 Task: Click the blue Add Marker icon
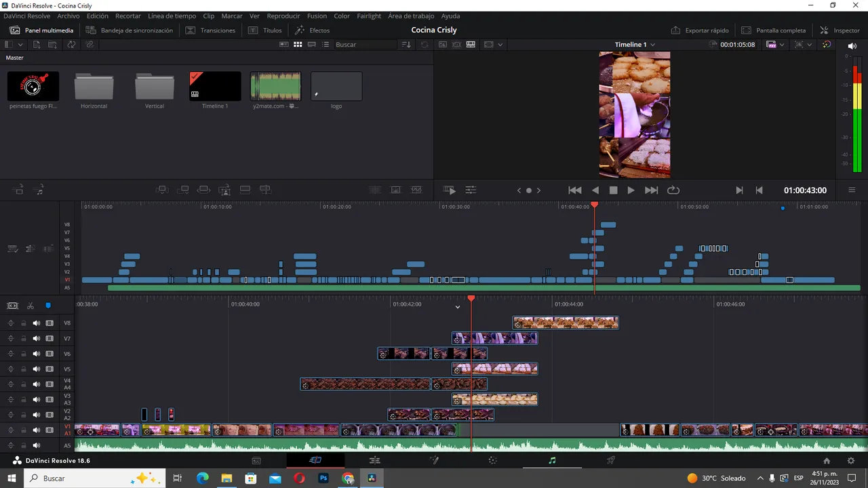point(48,306)
